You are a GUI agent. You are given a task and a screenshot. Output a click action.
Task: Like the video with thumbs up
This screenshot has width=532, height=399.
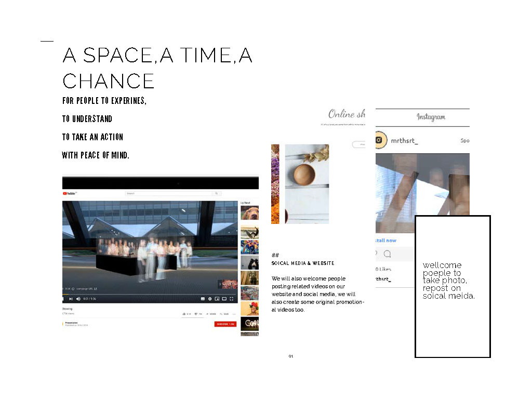pyautogui.click(x=184, y=314)
